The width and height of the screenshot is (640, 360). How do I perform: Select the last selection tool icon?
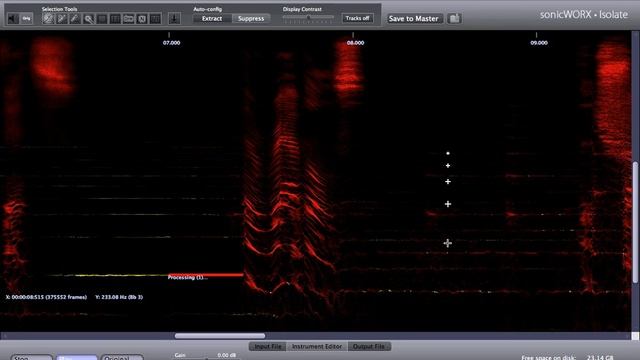coord(155,18)
